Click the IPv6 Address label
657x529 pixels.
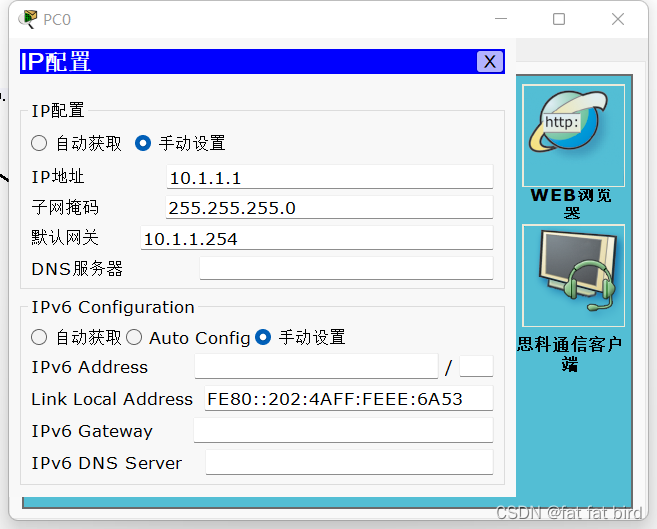(90, 367)
